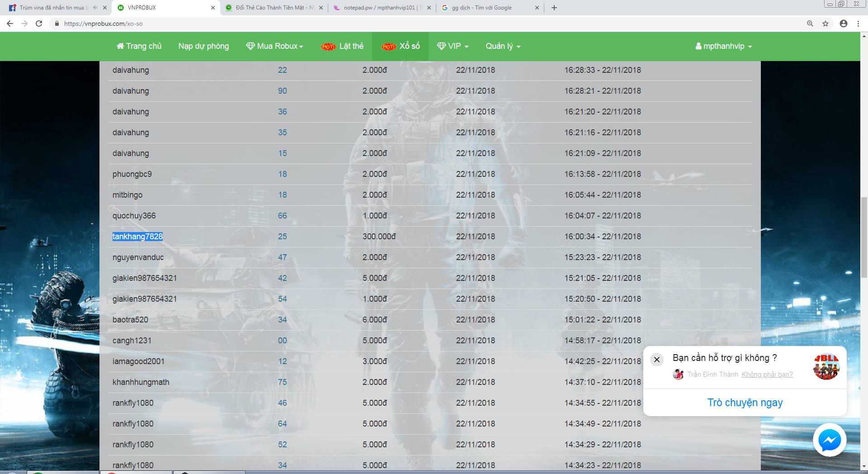Open Chrome three-dot menu
Image resolution: width=868 pixels, height=474 pixels.
click(858, 24)
